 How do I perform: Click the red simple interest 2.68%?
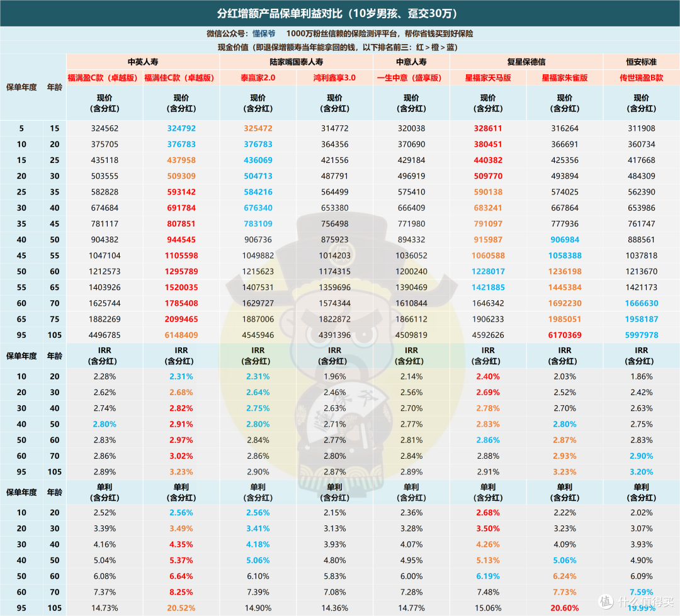488,512
